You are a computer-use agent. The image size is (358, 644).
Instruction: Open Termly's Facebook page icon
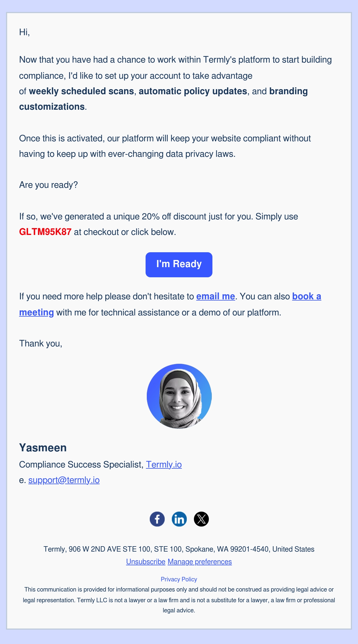pyautogui.click(x=157, y=519)
